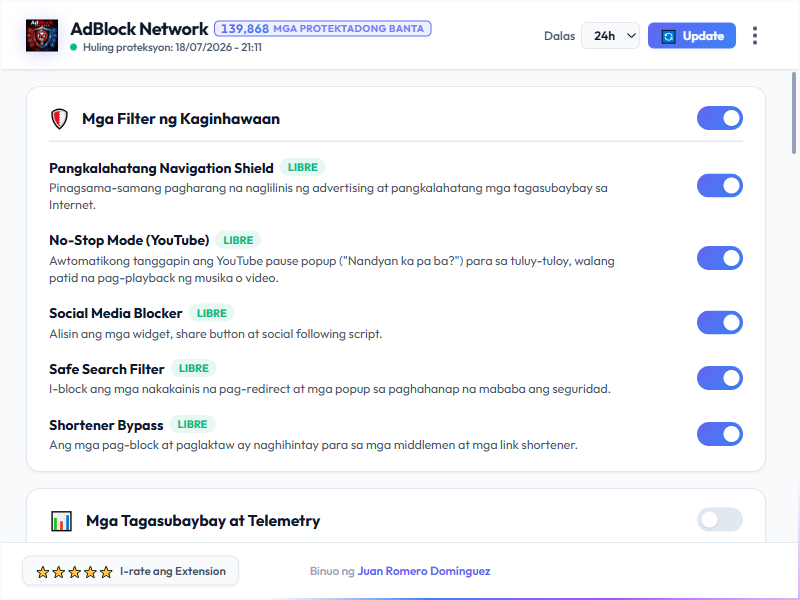This screenshot has height=600, width=800.
Task: Click the LIBRE badge next to Pangkalahatang Navigation Shield
Action: [x=303, y=167]
